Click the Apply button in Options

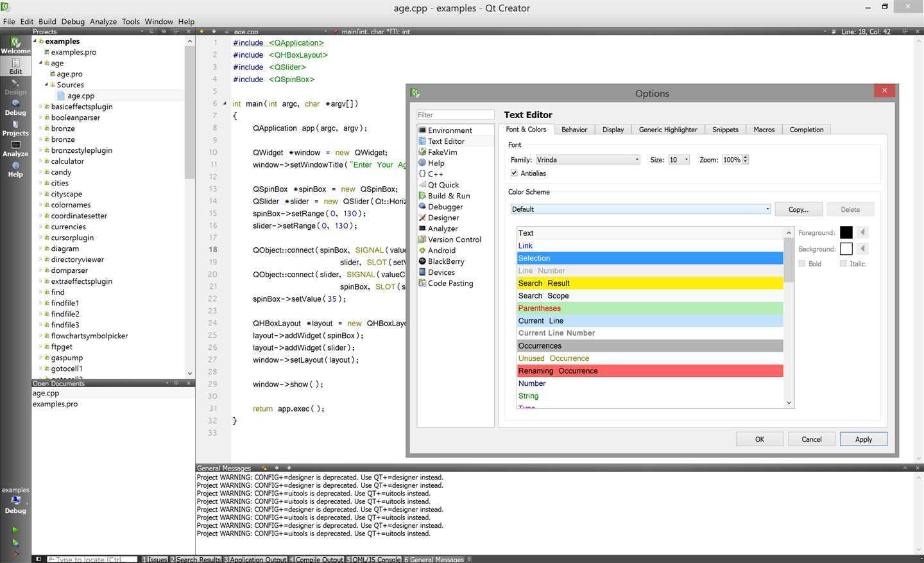tap(864, 439)
